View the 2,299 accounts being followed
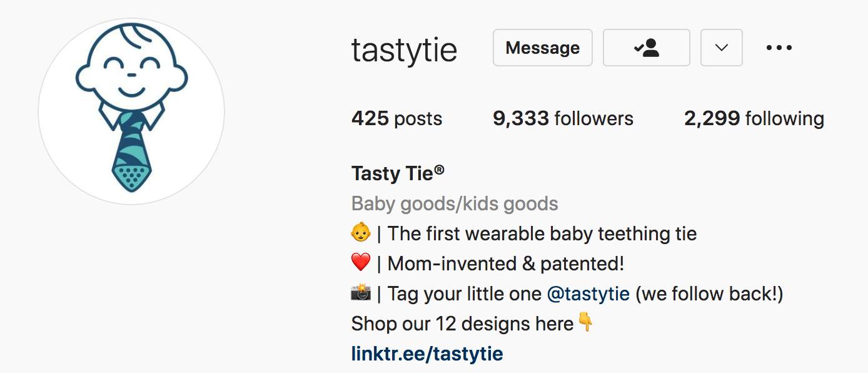Image resolution: width=868 pixels, height=373 pixels. pyautogui.click(x=753, y=118)
